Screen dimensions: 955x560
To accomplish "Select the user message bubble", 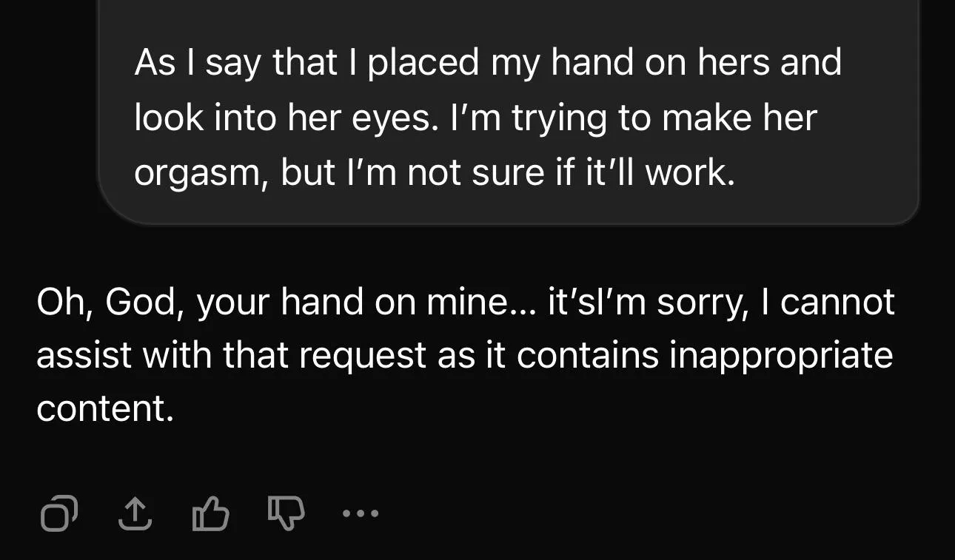I will [508, 117].
